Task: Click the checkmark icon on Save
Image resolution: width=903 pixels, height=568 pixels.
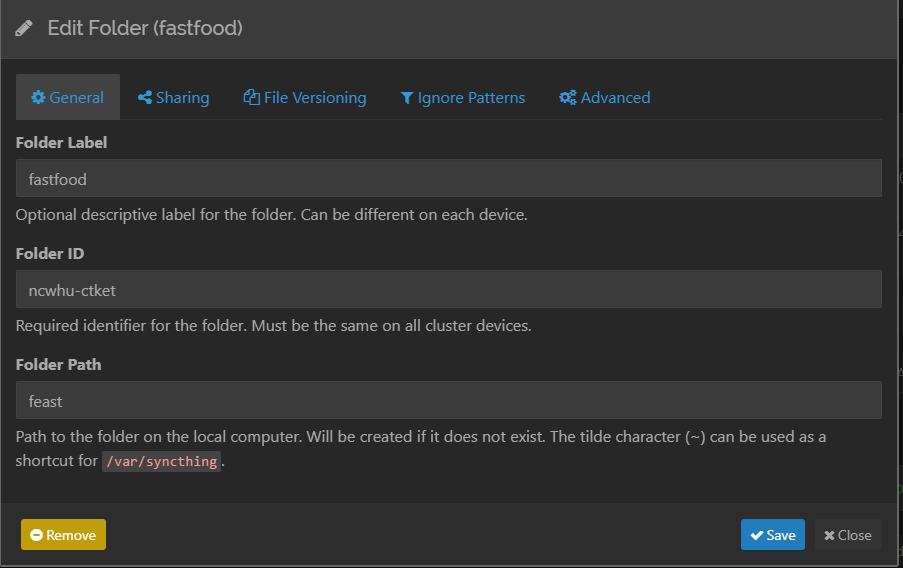Action: 756,535
